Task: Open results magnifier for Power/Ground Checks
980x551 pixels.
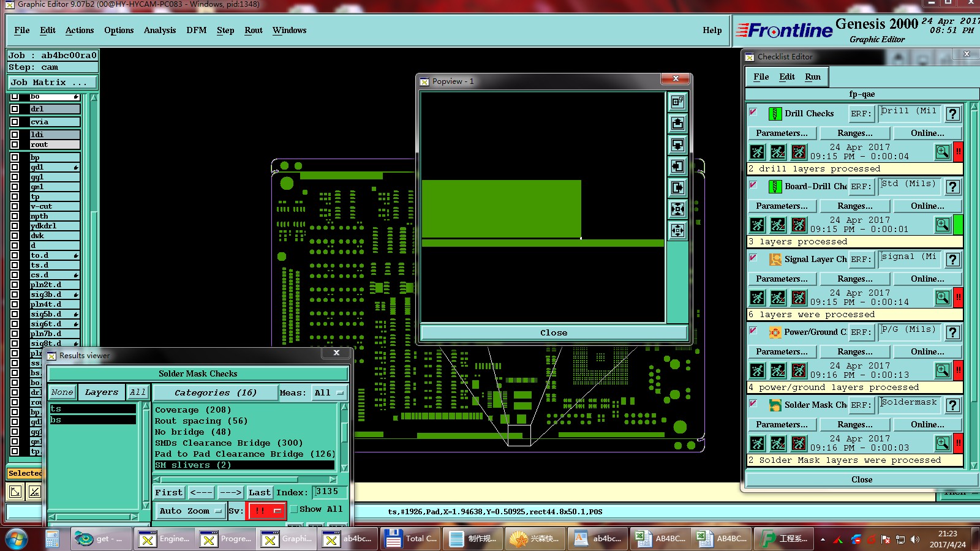Action: (x=943, y=370)
